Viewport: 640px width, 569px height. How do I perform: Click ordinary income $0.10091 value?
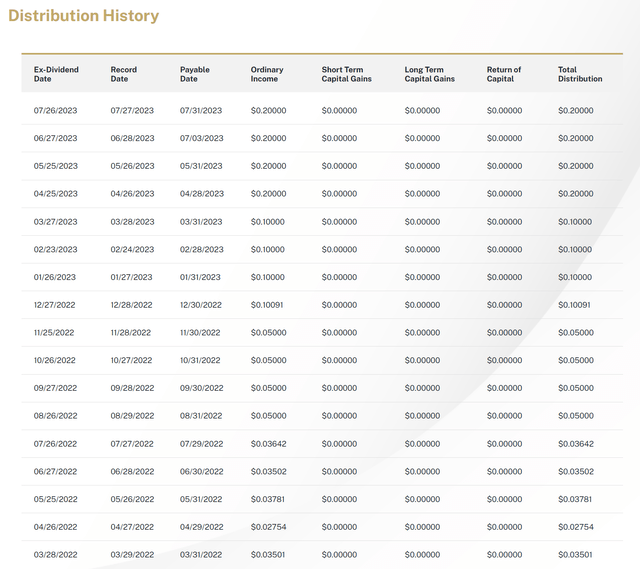268,305
